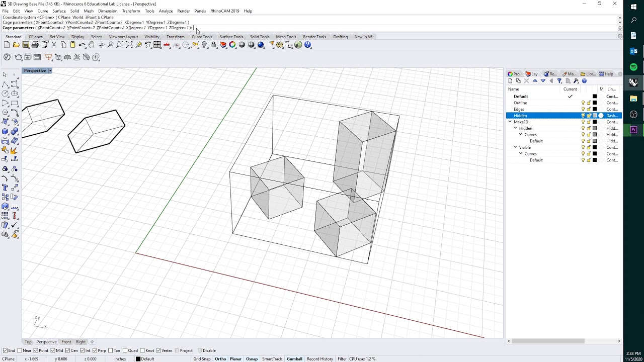This screenshot has height=362, width=644.
Task: Click Filter funnel icon in Layers panel
Action: tap(559, 81)
